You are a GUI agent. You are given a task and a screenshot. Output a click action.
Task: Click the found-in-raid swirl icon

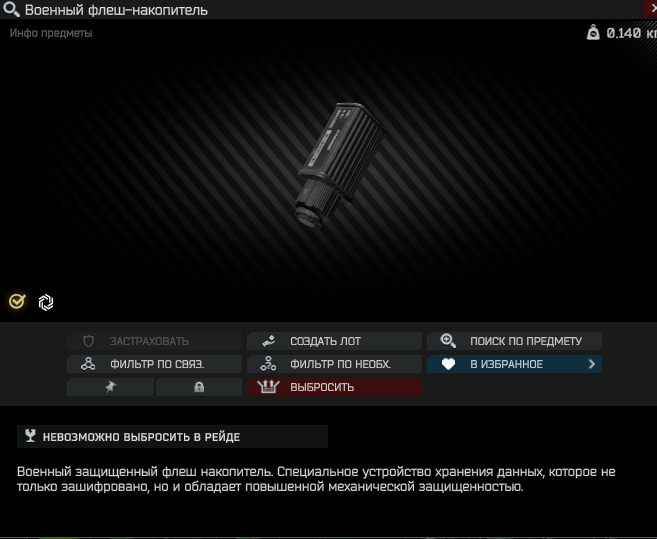point(46,302)
